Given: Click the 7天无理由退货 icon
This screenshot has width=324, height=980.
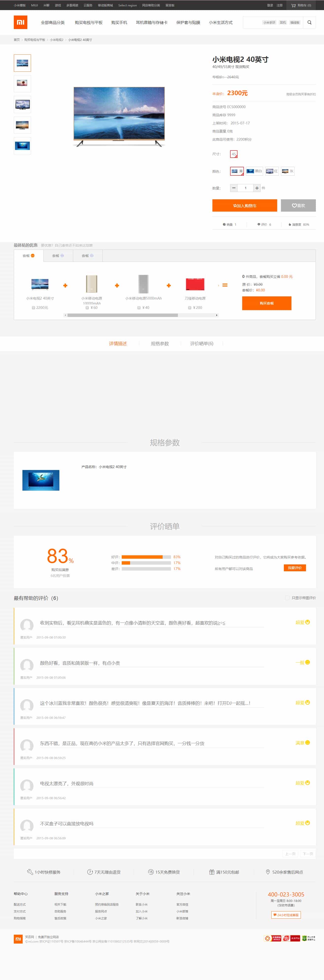Looking at the screenshot, I should 90,872.
